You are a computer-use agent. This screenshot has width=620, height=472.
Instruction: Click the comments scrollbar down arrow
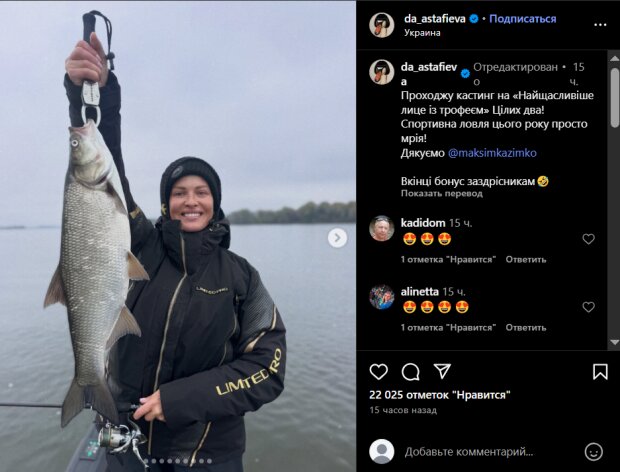[614, 342]
